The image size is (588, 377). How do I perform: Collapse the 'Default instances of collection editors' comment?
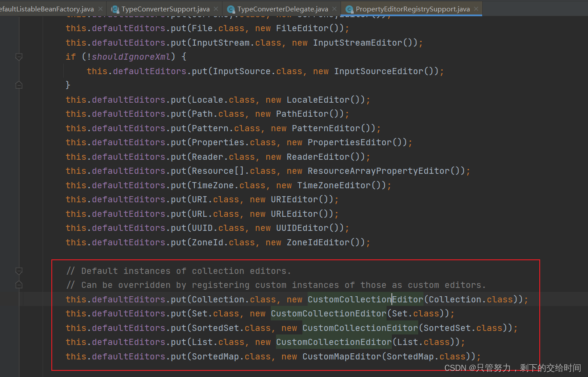18,270
